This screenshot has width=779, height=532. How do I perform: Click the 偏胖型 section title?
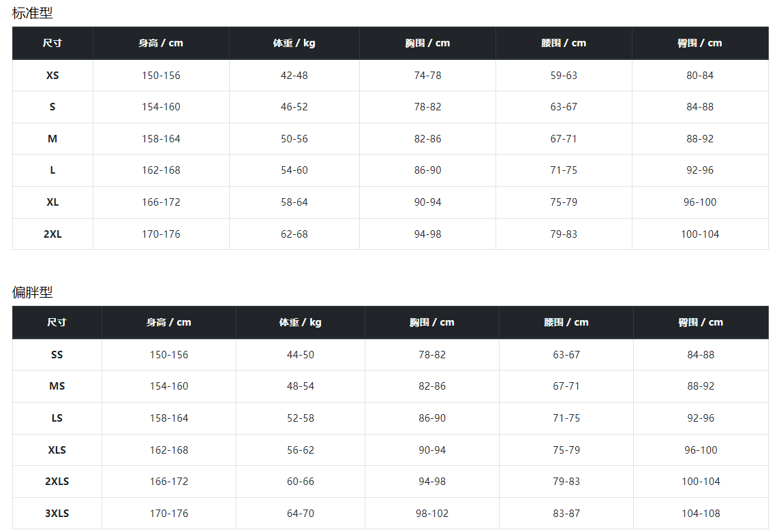[x=32, y=292]
